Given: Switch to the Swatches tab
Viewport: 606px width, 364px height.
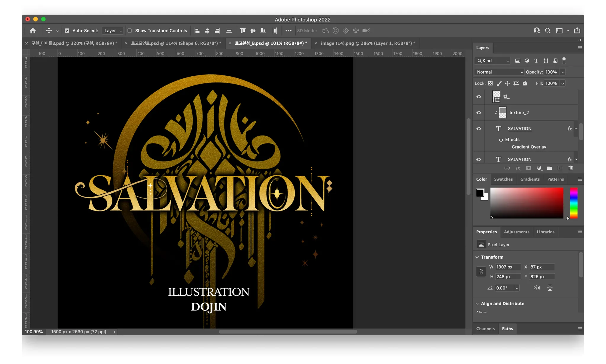Looking at the screenshot, I should [x=503, y=179].
